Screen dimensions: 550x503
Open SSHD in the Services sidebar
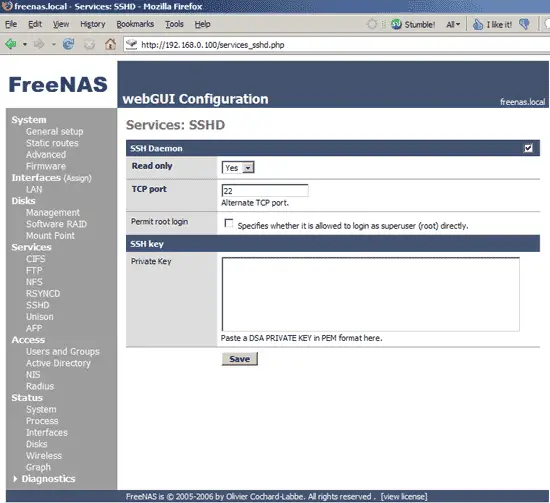[x=38, y=305]
